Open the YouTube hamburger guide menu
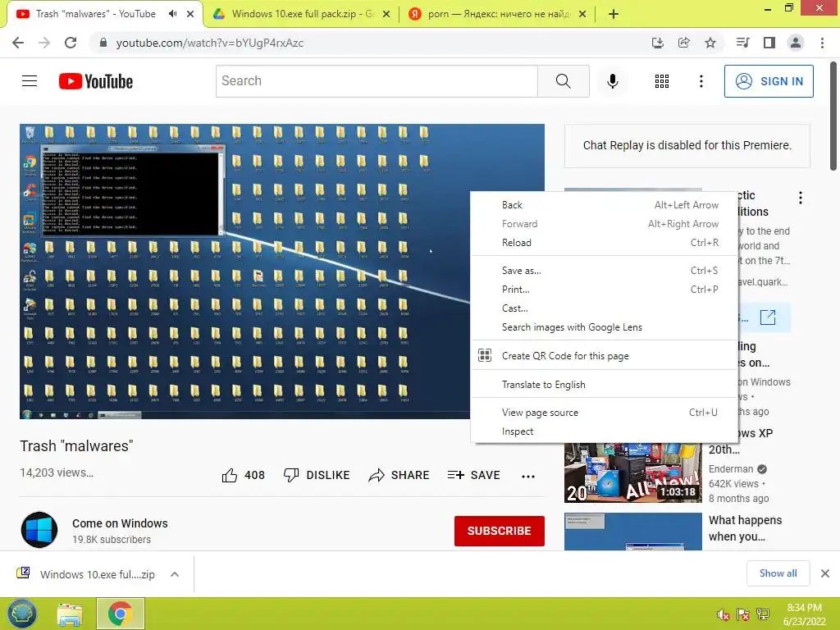This screenshot has width=840, height=630. (30, 81)
